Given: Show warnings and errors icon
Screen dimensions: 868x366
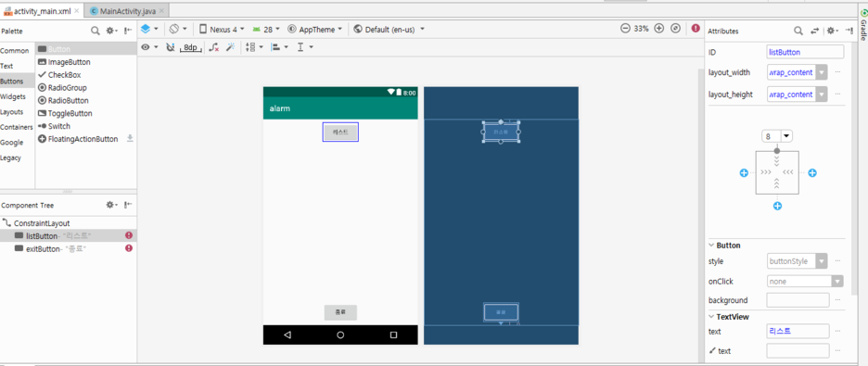Looking at the screenshot, I should [x=696, y=29].
